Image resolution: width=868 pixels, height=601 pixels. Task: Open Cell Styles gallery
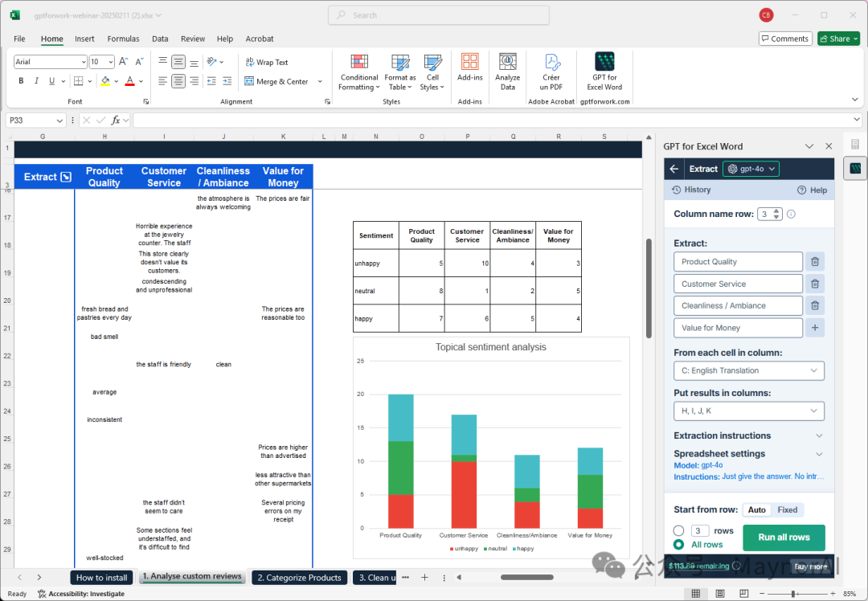click(x=432, y=72)
